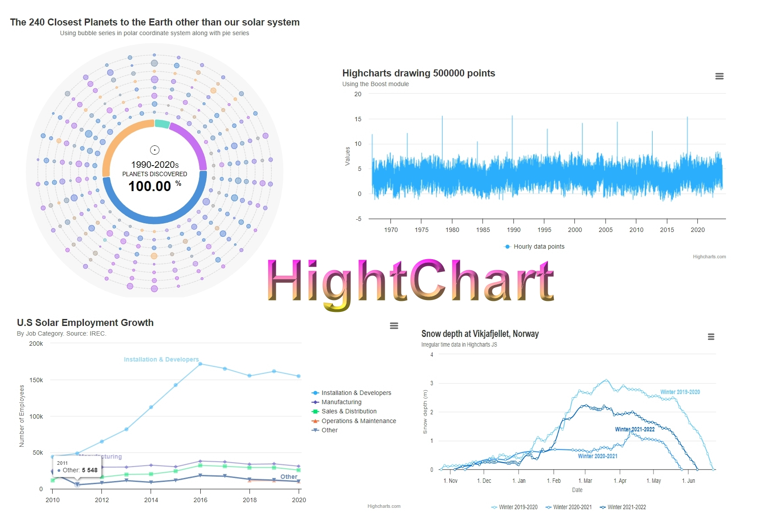The image size is (762, 532).
Task: Click the 'Using the Boost module' subtitle
Action: pos(376,84)
